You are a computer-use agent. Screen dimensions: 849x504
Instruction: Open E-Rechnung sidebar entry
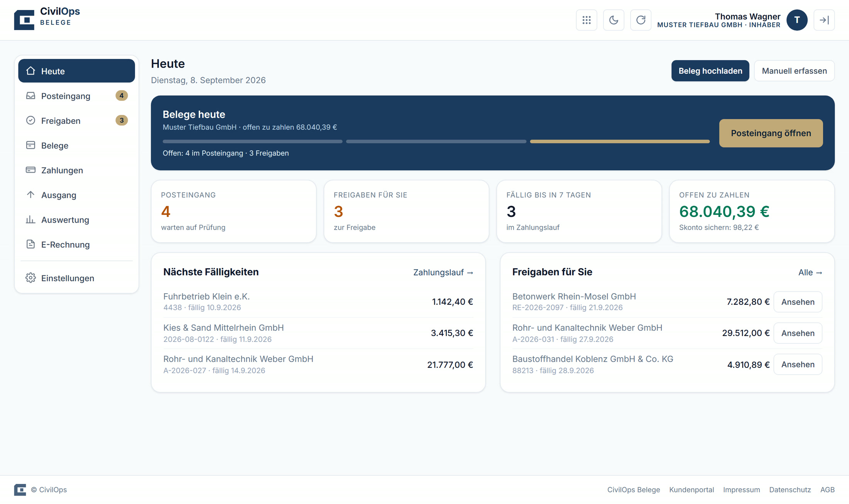tap(76, 244)
